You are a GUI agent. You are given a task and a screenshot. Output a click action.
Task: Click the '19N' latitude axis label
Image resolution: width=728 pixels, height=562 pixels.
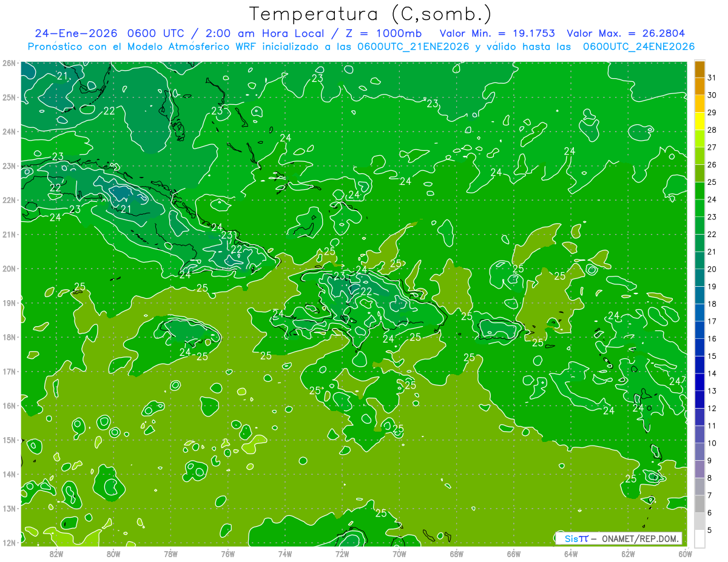9,303
